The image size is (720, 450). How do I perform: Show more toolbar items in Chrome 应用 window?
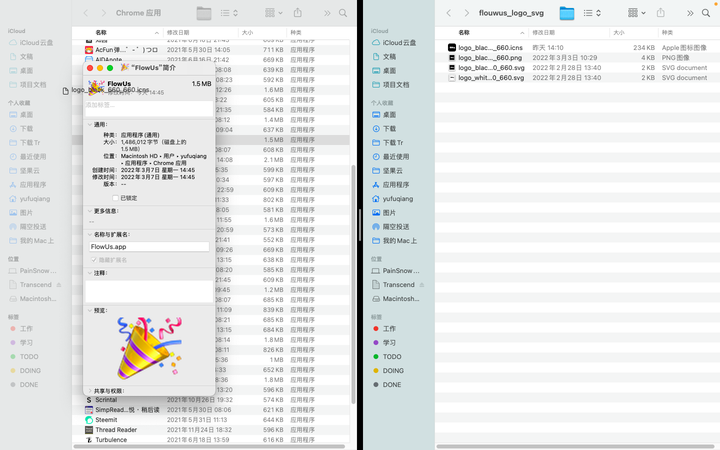pyautogui.click(x=327, y=13)
